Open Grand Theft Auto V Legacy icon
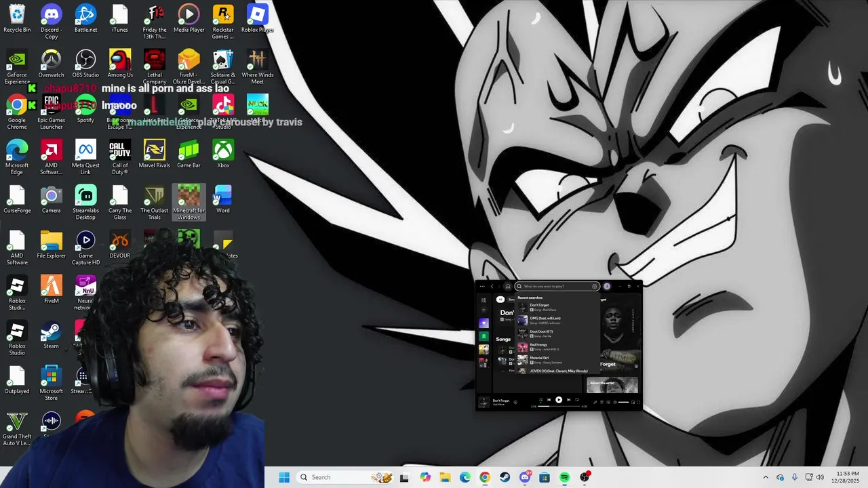The height and width of the screenshot is (488, 868). pyautogui.click(x=17, y=428)
